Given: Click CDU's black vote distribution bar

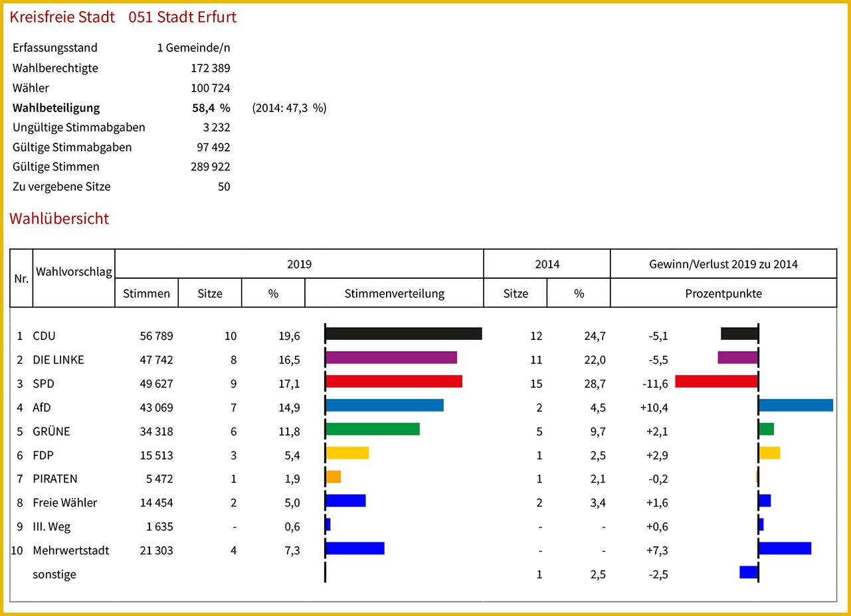Looking at the screenshot, I should (404, 333).
